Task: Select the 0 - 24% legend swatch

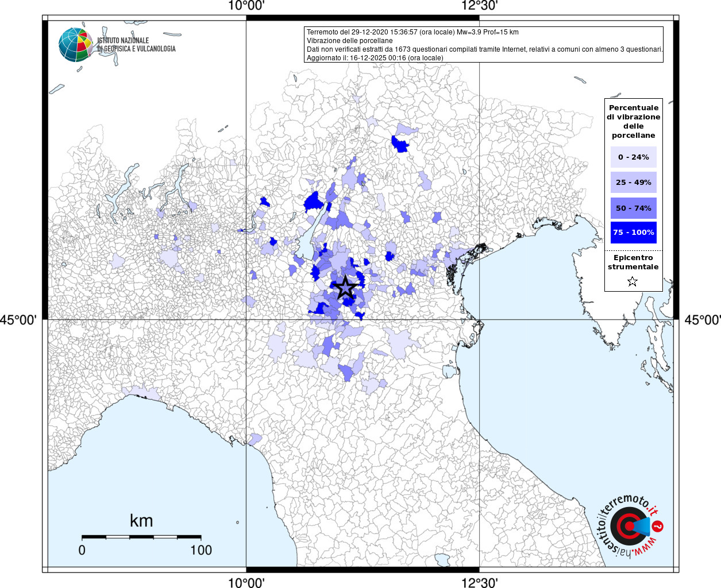Action: click(x=633, y=157)
